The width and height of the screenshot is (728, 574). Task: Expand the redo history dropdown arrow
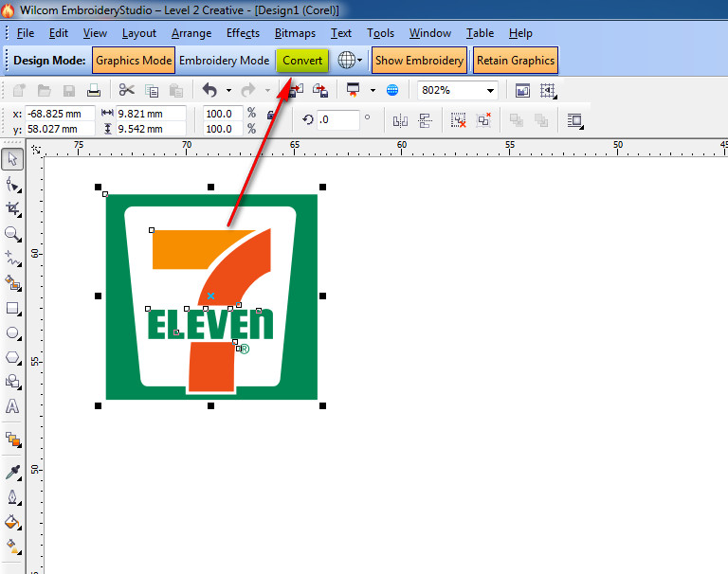point(267,91)
